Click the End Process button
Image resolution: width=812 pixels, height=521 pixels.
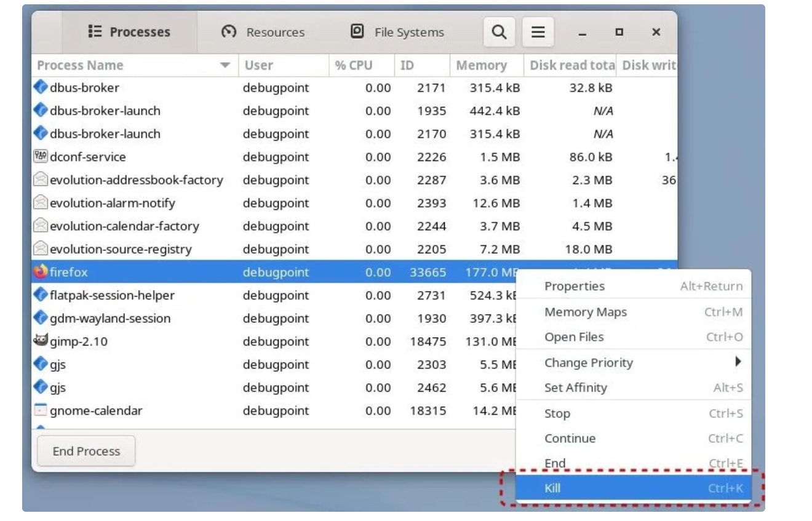[x=86, y=451]
